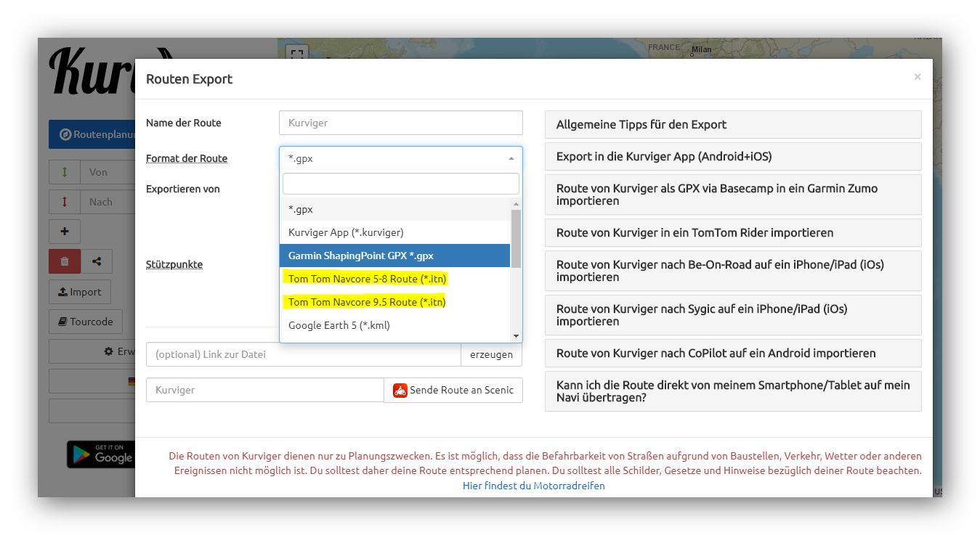
Task: Expand CoPilot Android import section
Action: click(x=732, y=354)
